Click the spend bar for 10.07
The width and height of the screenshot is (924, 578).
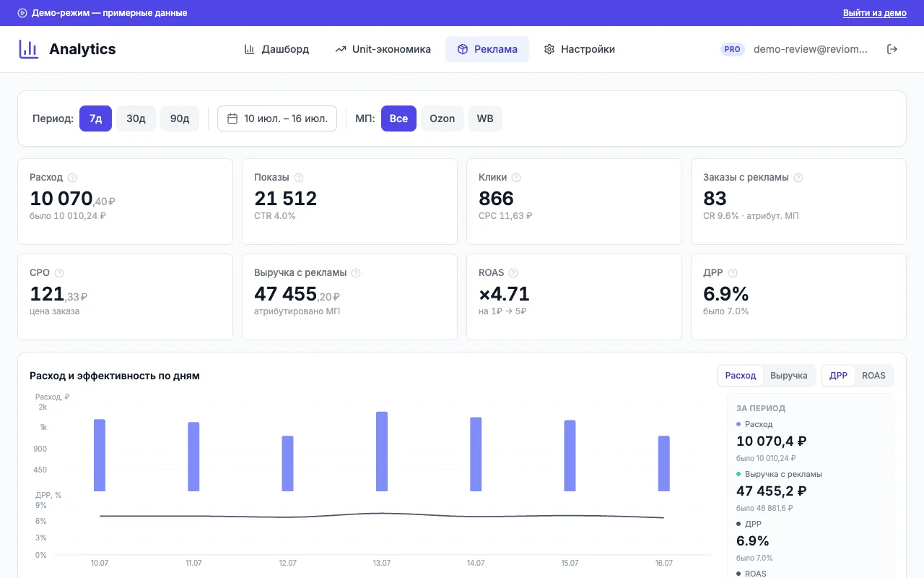(100, 455)
